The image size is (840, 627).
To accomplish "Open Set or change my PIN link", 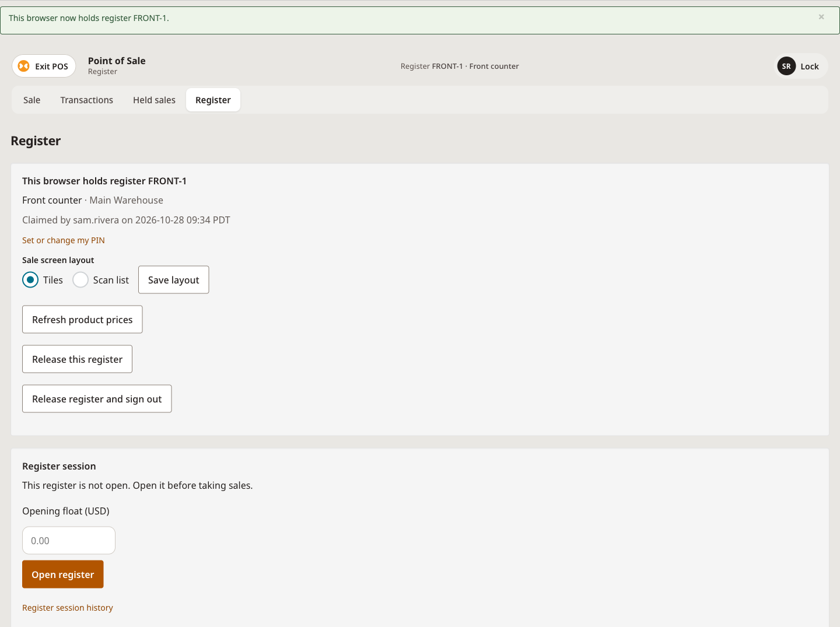I will pyautogui.click(x=64, y=240).
